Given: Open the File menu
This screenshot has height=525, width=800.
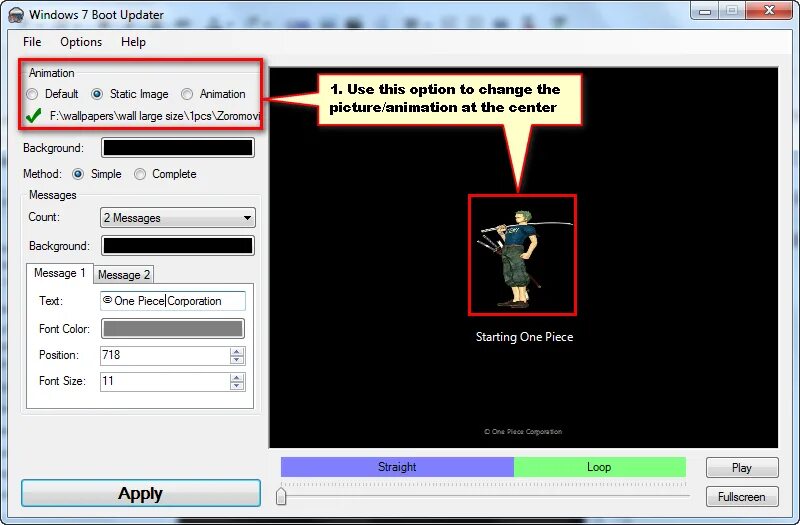Looking at the screenshot, I should tap(32, 42).
